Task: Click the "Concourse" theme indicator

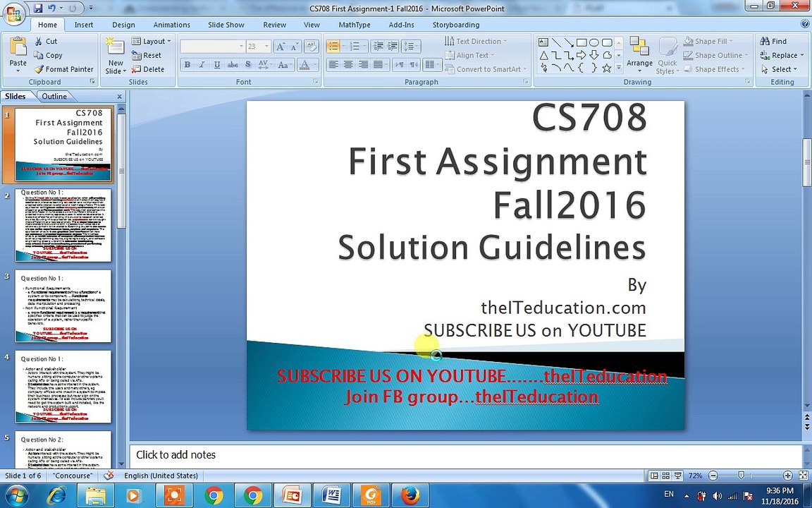Action: click(73, 476)
